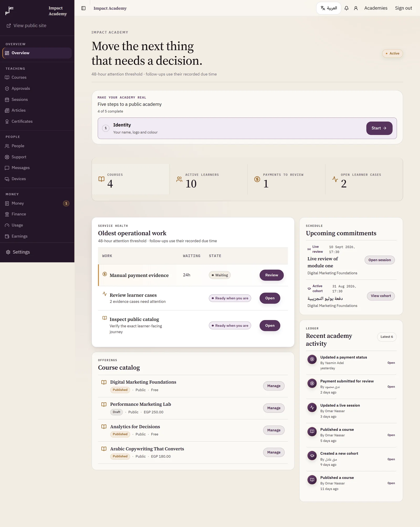Click the Money badge showing 1
This screenshot has height=527, width=420.
(x=66, y=203)
